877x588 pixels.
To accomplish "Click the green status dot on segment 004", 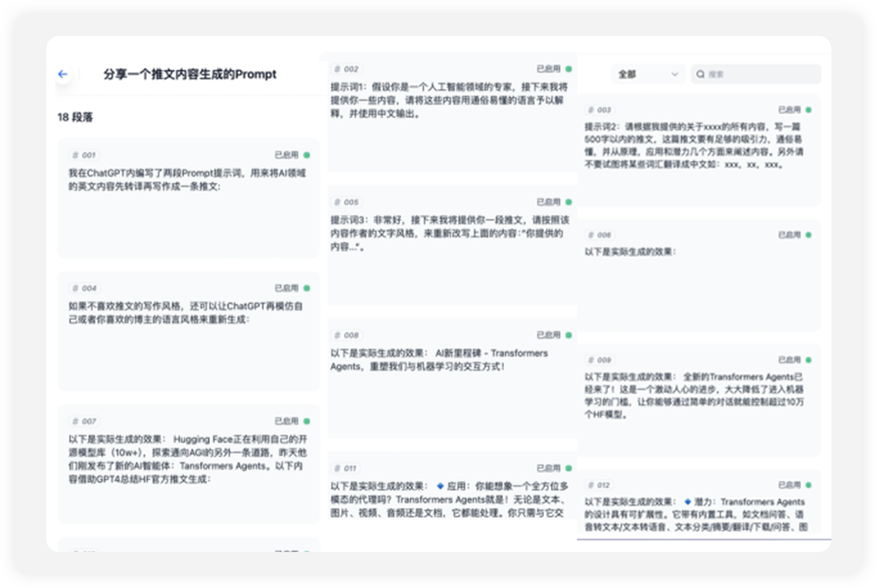I will tap(306, 288).
